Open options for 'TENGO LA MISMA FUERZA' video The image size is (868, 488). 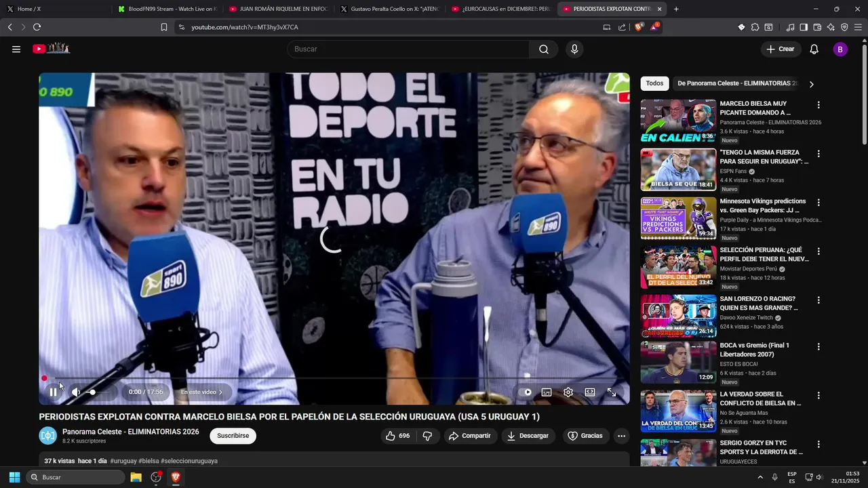point(818,154)
